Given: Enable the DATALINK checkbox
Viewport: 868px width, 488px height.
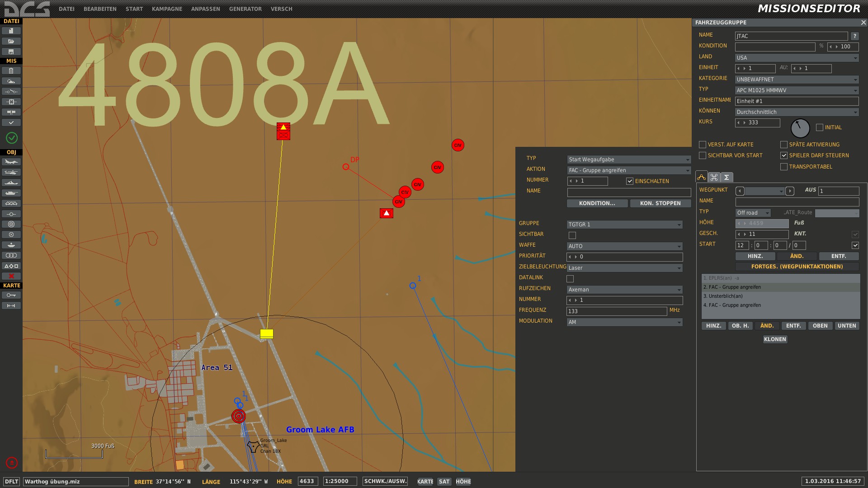Looking at the screenshot, I should point(570,279).
